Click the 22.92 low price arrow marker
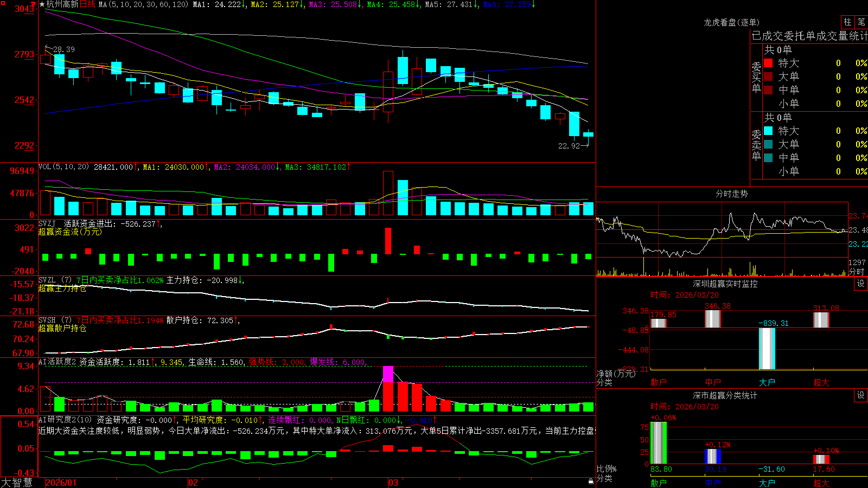 pyautogui.click(x=573, y=146)
